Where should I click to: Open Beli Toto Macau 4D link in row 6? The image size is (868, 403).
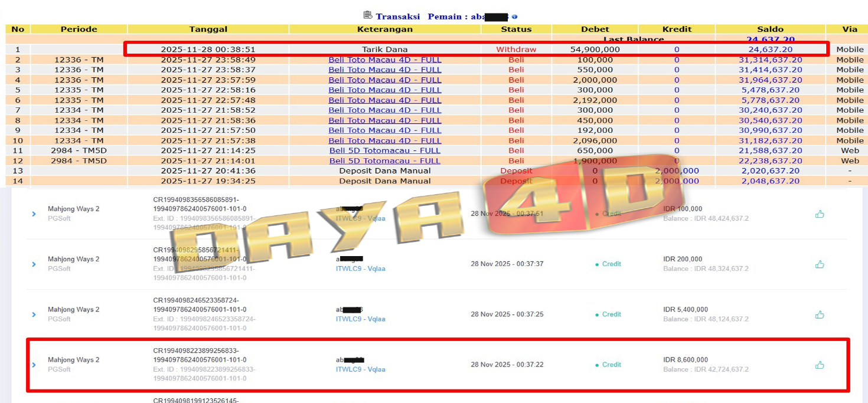click(x=385, y=100)
